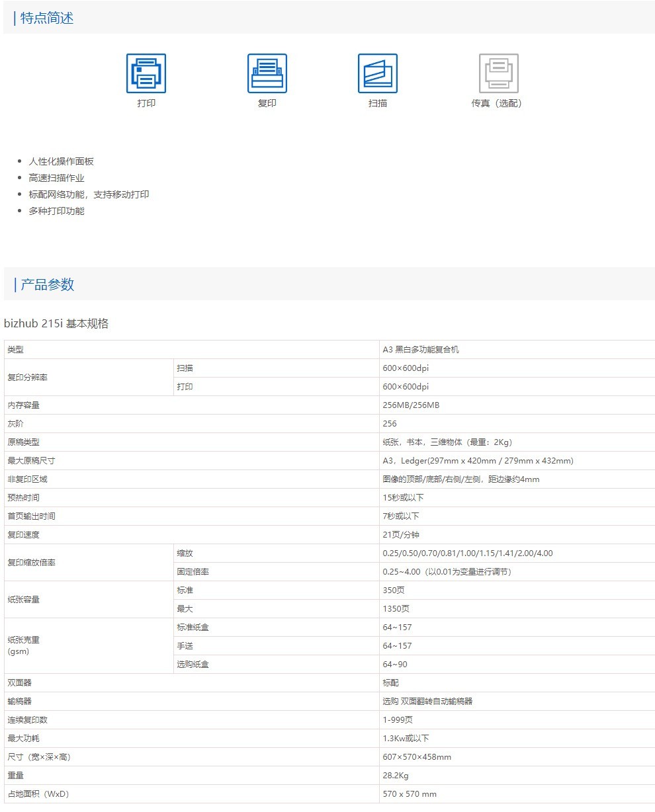
Task: Click bullet text 人性化操作面板
Action: pyautogui.click(x=62, y=161)
